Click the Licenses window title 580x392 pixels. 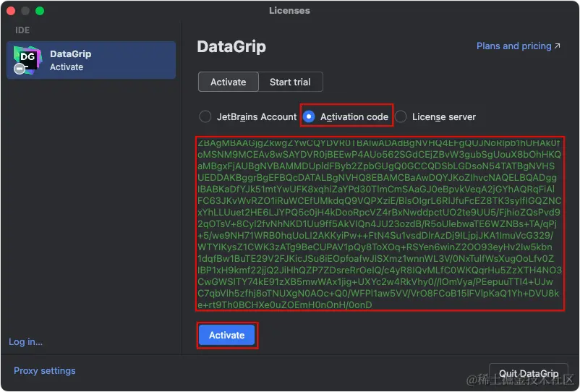click(289, 10)
